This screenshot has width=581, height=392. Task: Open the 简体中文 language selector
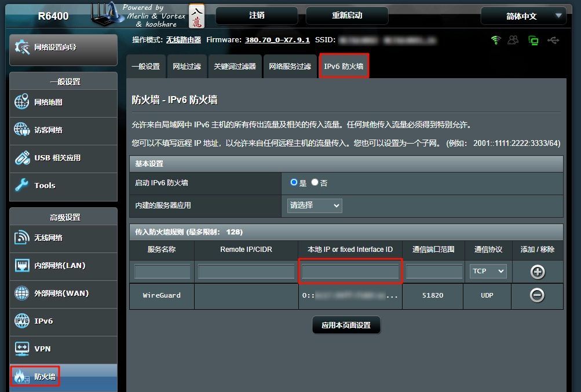(522, 16)
